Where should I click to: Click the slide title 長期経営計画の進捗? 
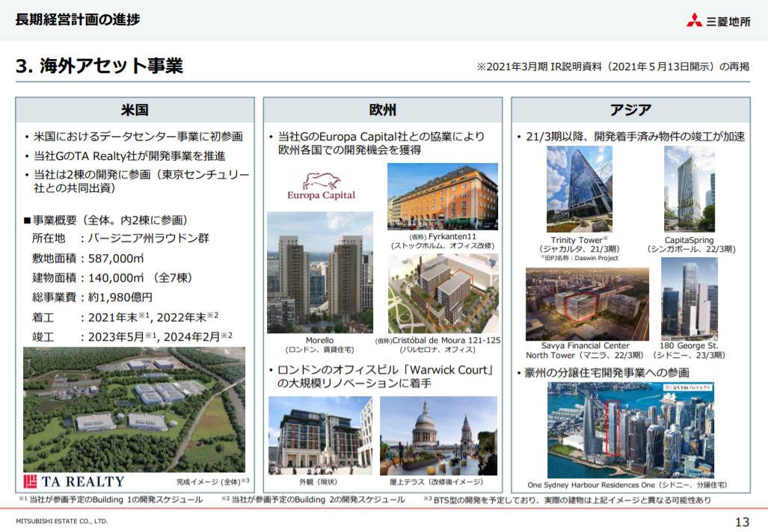(78, 19)
